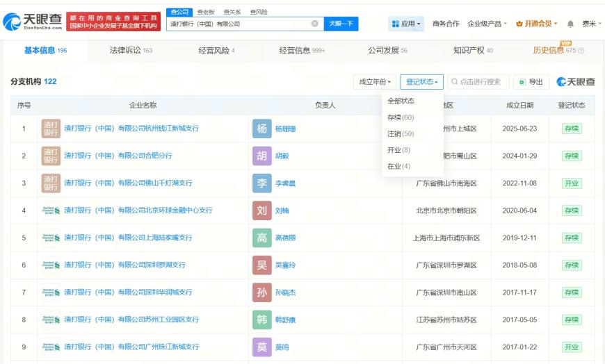Open the person link 杨珊珊
Image resolution: width=605 pixels, height=364 pixels.
pyautogui.click(x=286, y=129)
